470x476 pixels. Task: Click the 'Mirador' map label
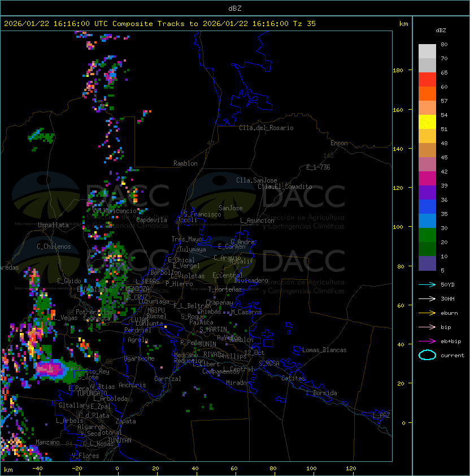[238, 383]
